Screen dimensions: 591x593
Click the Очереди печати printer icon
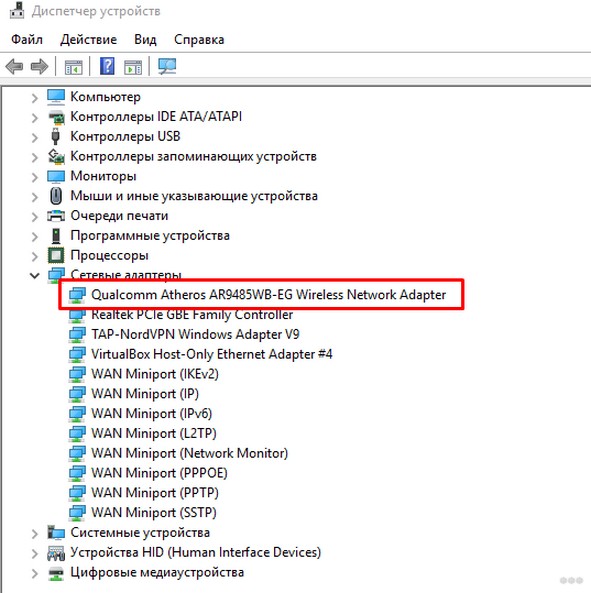click(x=56, y=216)
